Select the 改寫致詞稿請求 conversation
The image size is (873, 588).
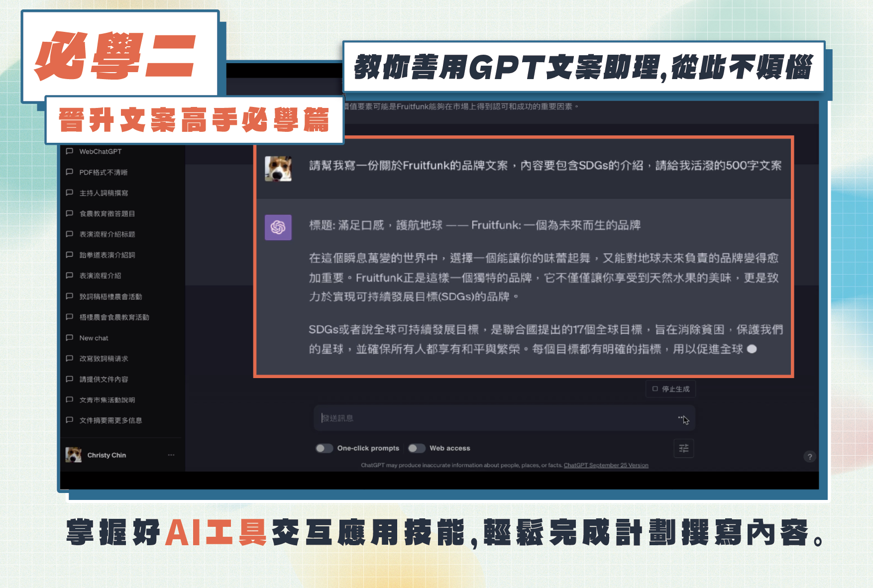click(104, 359)
